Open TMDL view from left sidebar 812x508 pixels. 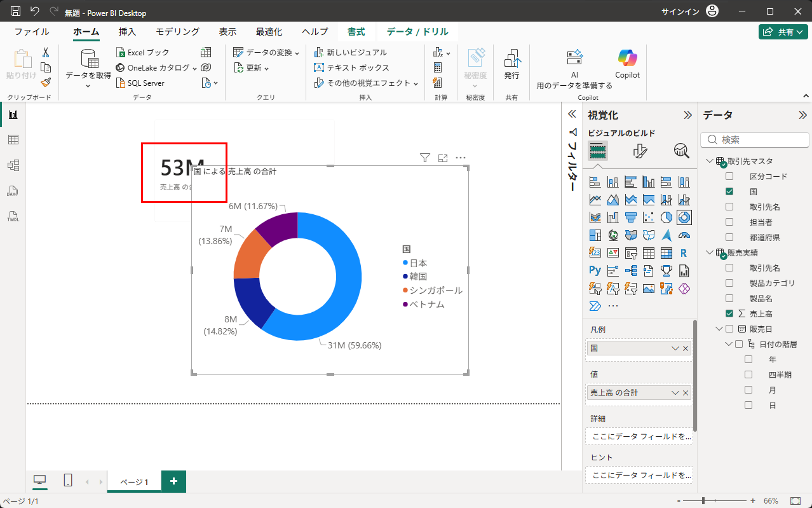click(13, 216)
